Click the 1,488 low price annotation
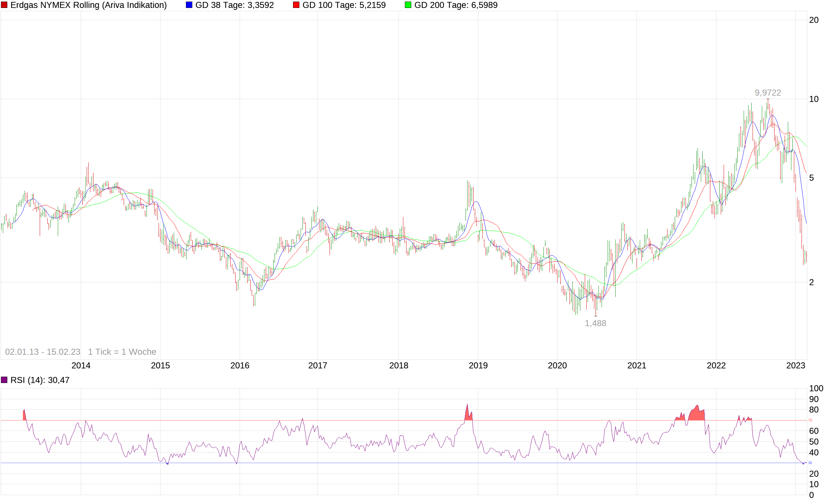Viewport: 840px width, 504px height. click(x=596, y=323)
